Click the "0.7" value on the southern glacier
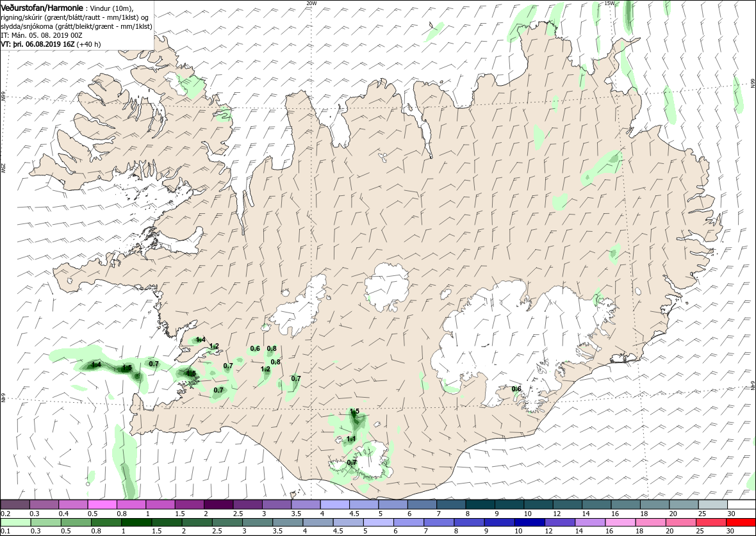 (352, 462)
